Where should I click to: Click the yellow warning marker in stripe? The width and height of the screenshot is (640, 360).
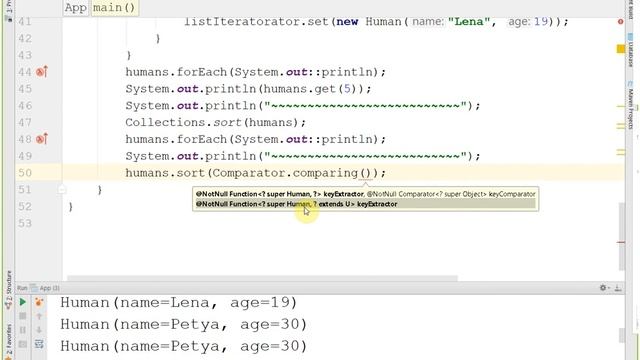coord(620,49)
